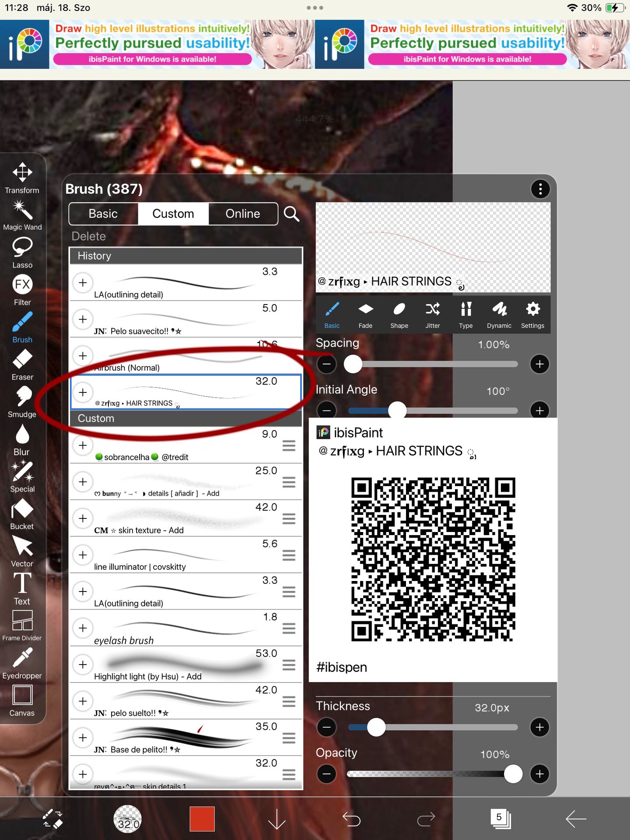Select the JN: pelo suelto!! brush

185,701
